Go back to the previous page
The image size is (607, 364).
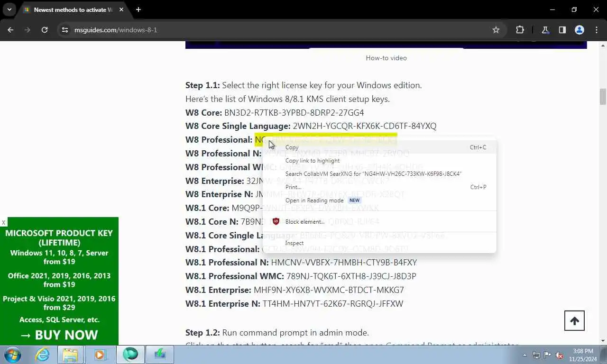tap(10, 30)
